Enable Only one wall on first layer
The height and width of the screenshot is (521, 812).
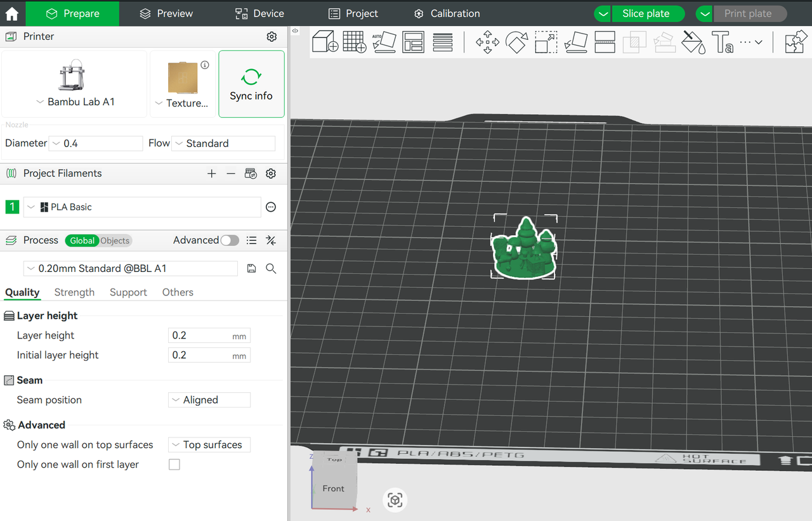[x=174, y=465]
